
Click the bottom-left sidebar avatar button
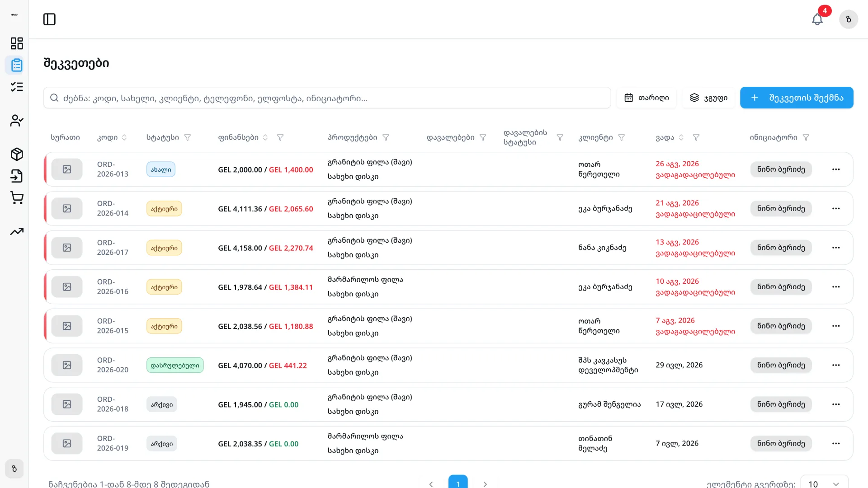tap(14, 469)
